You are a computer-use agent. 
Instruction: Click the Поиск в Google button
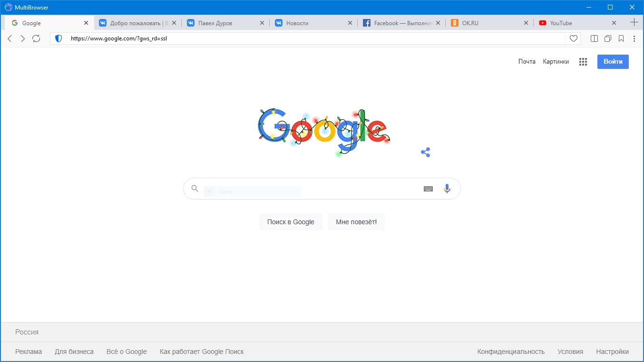tap(291, 222)
